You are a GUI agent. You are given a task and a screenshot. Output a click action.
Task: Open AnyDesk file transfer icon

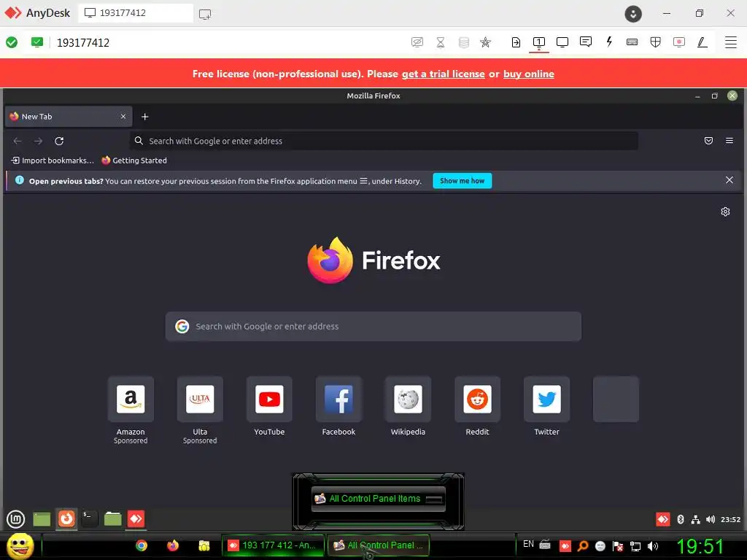pyautogui.click(x=516, y=42)
